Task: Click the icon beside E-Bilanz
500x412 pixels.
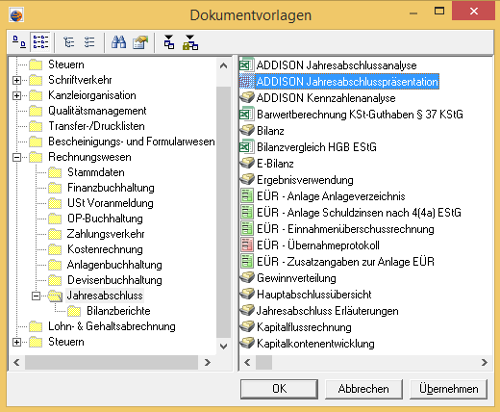Action: pyautogui.click(x=247, y=163)
